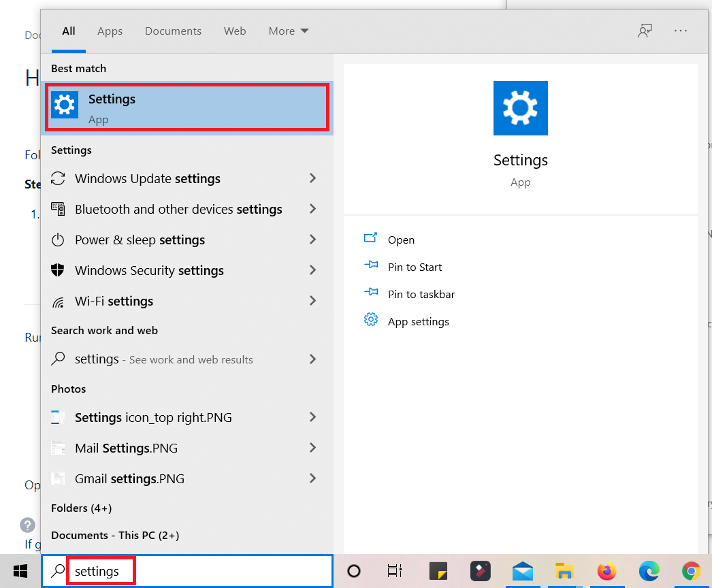The height and width of the screenshot is (588, 712).
Task: Launch Google Chrome from taskbar
Action: (x=691, y=571)
